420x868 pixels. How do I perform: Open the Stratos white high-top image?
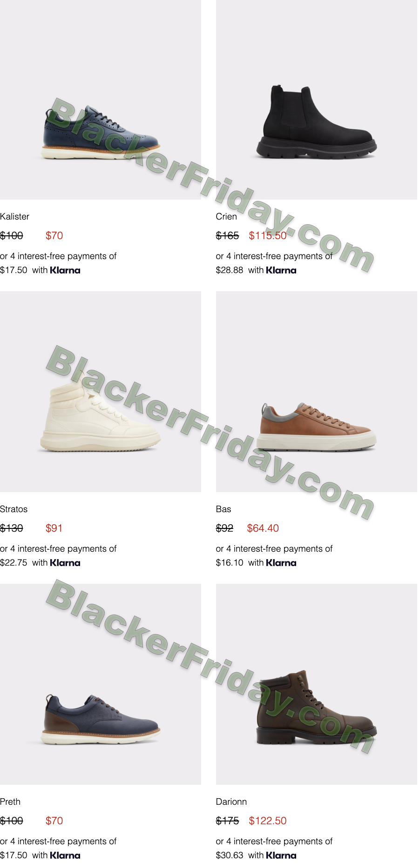pyautogui.click(x=101, y=392)
